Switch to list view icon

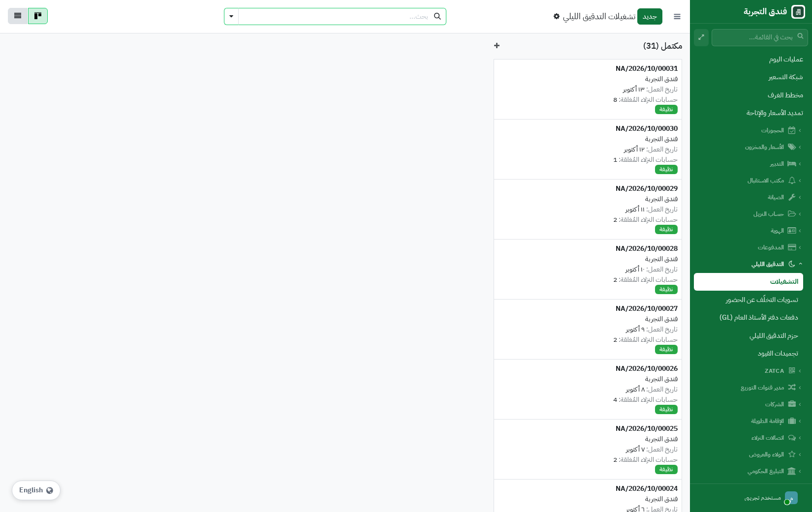(x=18, y=16)
